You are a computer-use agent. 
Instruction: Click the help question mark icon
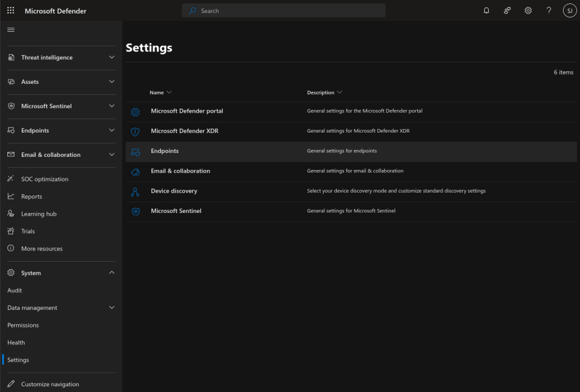point(548,11)
